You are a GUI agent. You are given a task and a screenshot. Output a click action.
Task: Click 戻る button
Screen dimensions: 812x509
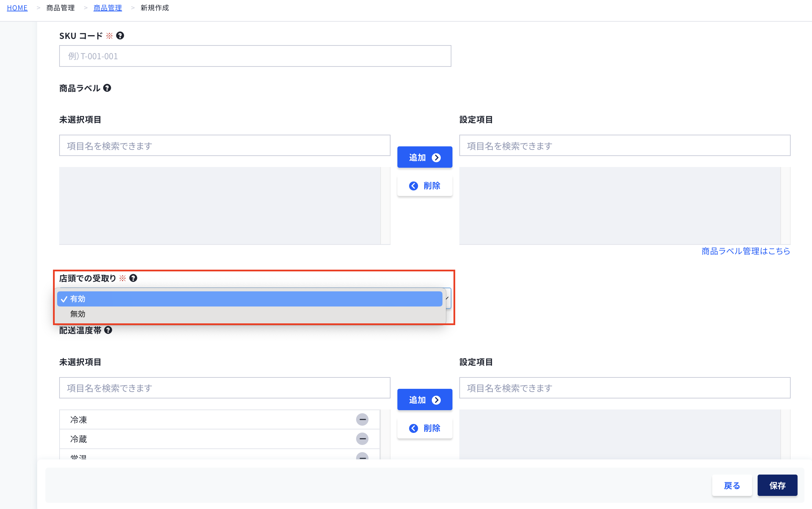tap(732, 485)
